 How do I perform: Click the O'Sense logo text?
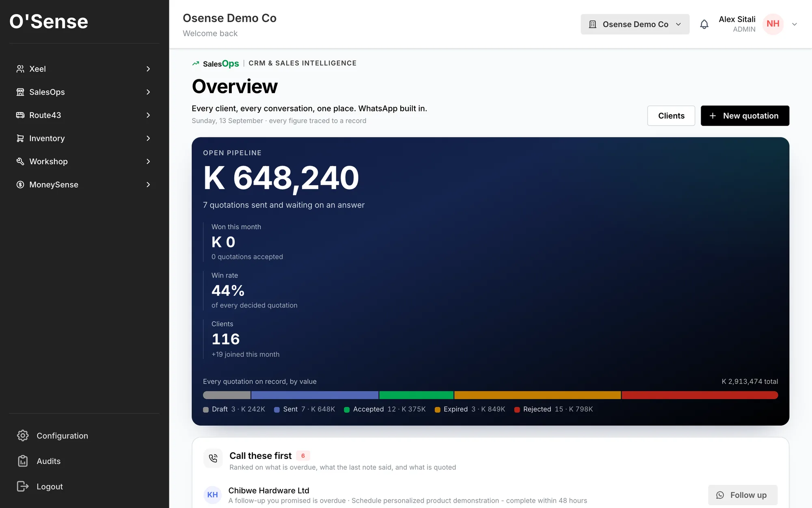[x=49, y=22]
